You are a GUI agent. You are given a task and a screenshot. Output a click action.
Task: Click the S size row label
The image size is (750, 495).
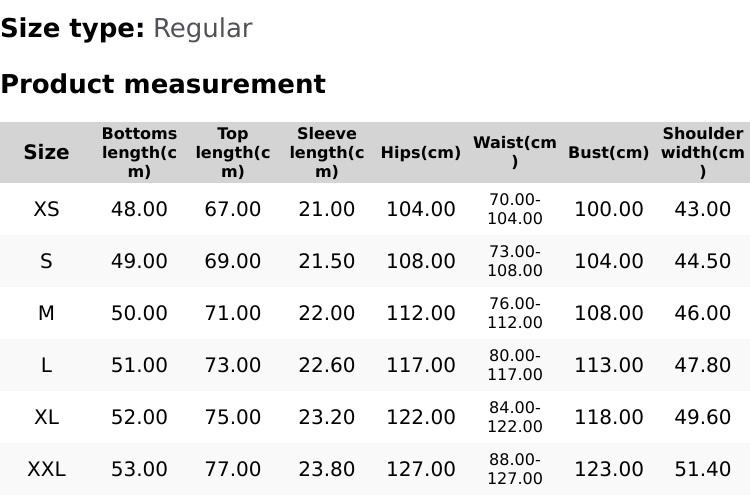click(46, 261)
